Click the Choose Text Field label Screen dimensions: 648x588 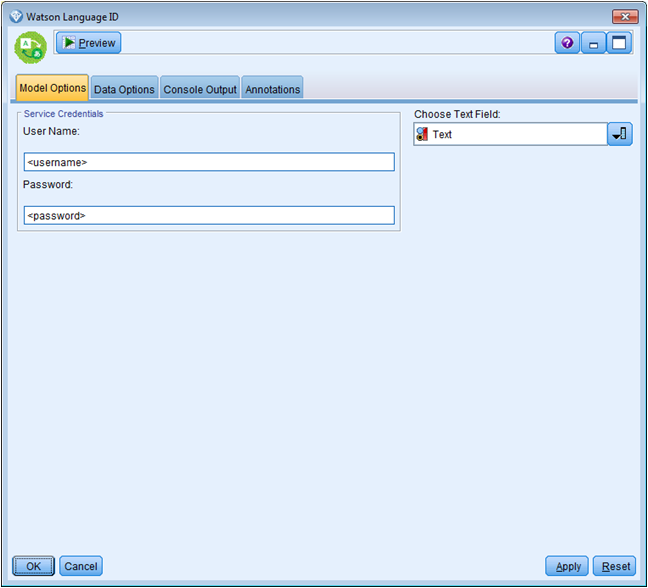pos(457,114)
